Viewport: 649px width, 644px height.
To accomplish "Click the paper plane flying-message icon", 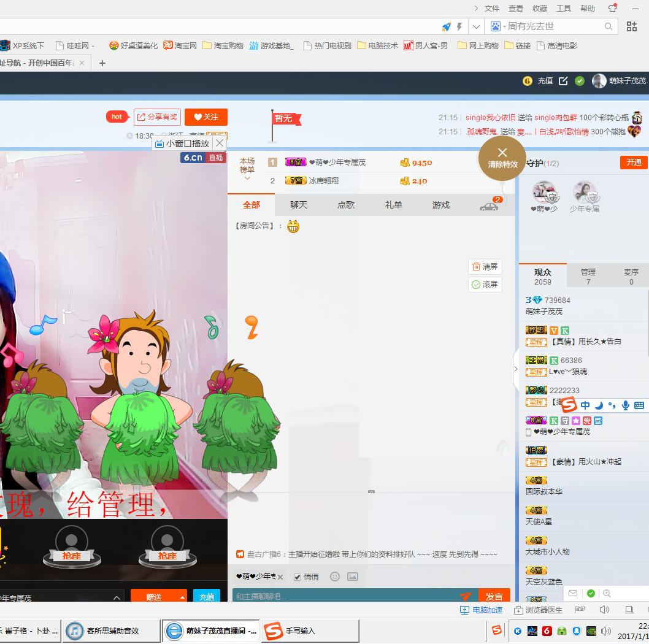I will coord(466,596).
